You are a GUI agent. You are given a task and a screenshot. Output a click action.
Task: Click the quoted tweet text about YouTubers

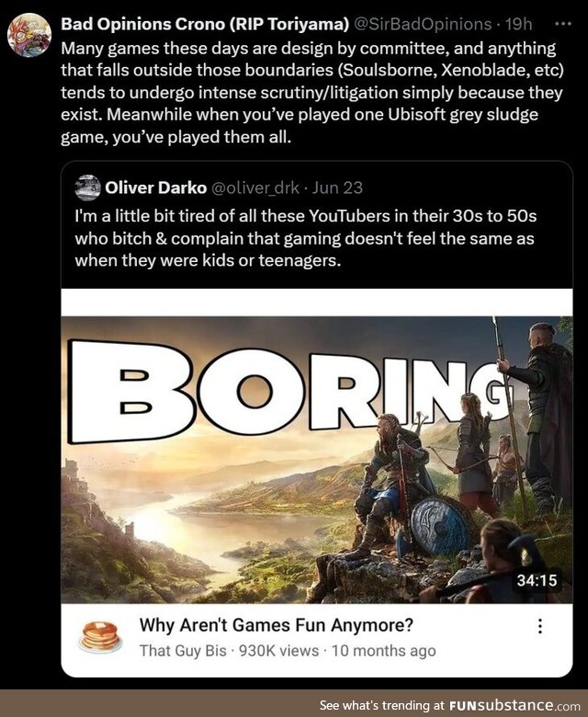point(305,238)
